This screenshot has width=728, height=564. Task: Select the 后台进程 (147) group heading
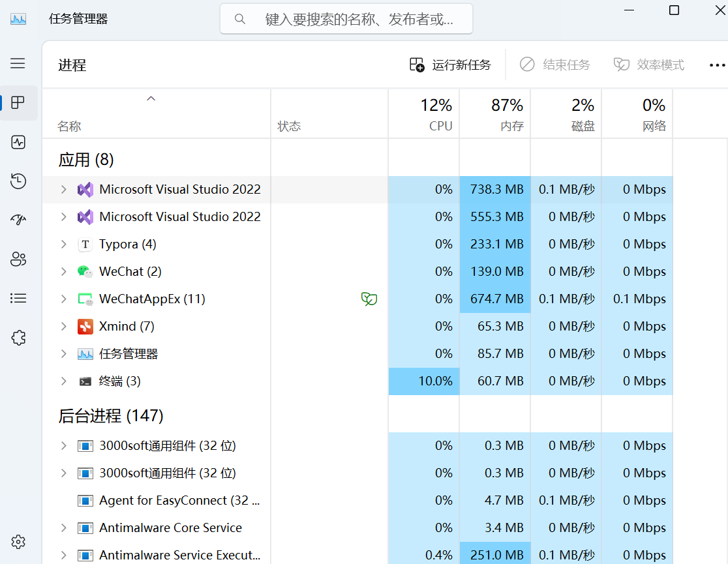110,415
